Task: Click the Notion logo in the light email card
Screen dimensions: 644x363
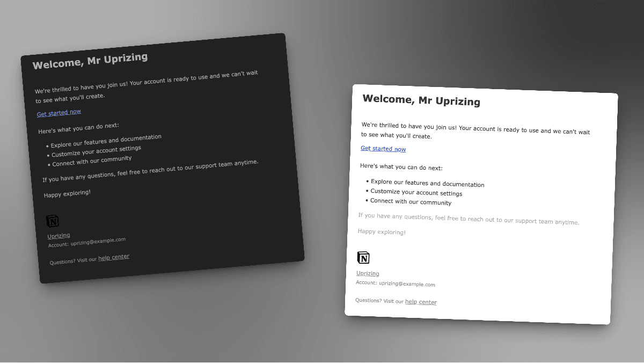Action: pyautogui.click(x=363, y=258)
